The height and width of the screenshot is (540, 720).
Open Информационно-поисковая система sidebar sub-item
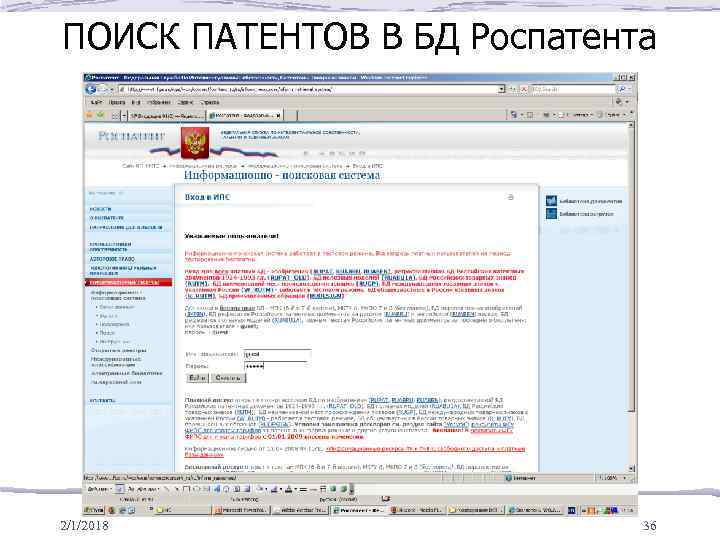point(118,295)
